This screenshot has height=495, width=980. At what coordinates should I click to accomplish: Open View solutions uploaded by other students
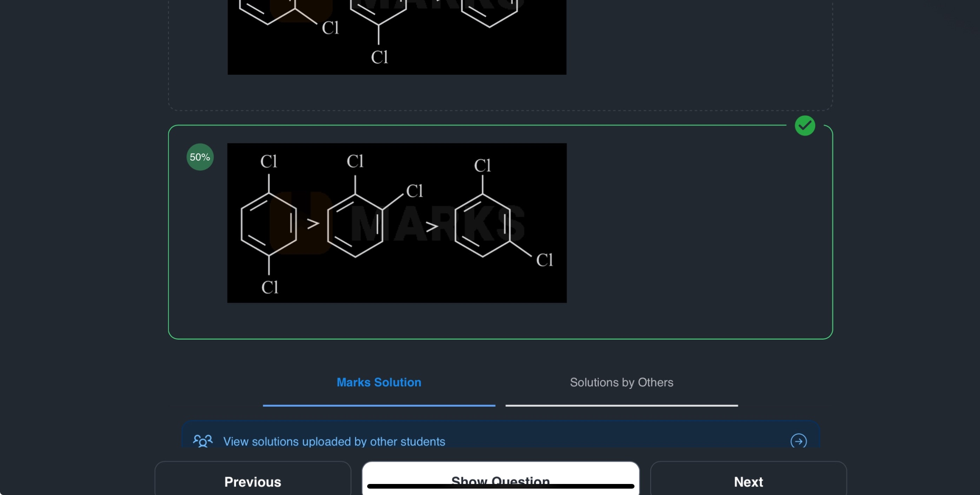tap(334, 442)
